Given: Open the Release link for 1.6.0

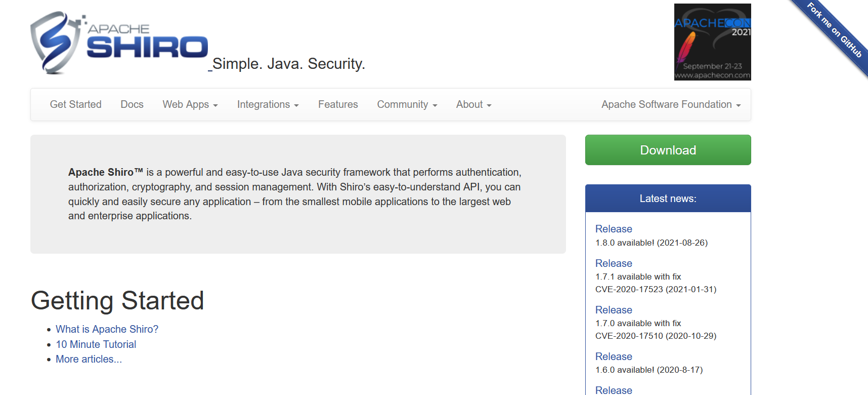Looking at the screenshot, I should (614, 357).
